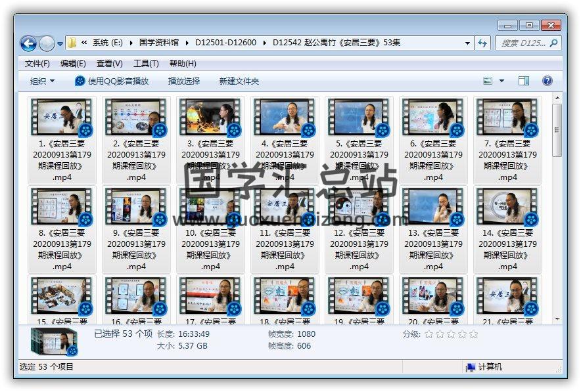Rate the selection with the fifth star

[x=473, y=334]
